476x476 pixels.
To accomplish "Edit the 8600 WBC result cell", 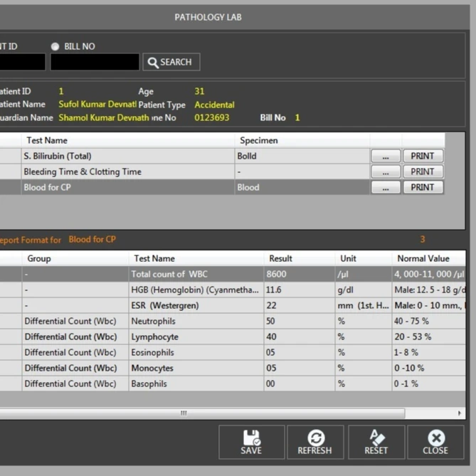I will coord(300,274).
